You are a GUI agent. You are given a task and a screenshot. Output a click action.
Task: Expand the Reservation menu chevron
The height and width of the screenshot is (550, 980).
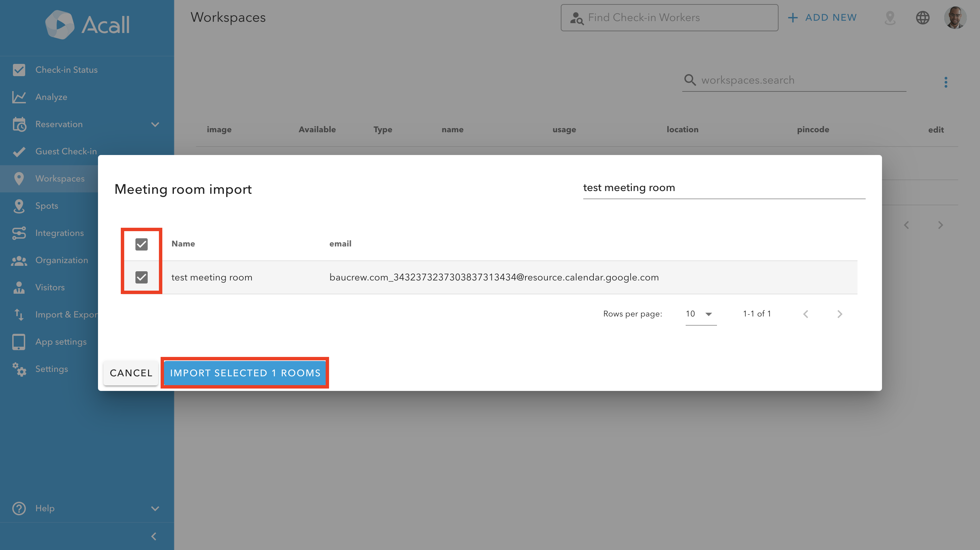point(155,124)
